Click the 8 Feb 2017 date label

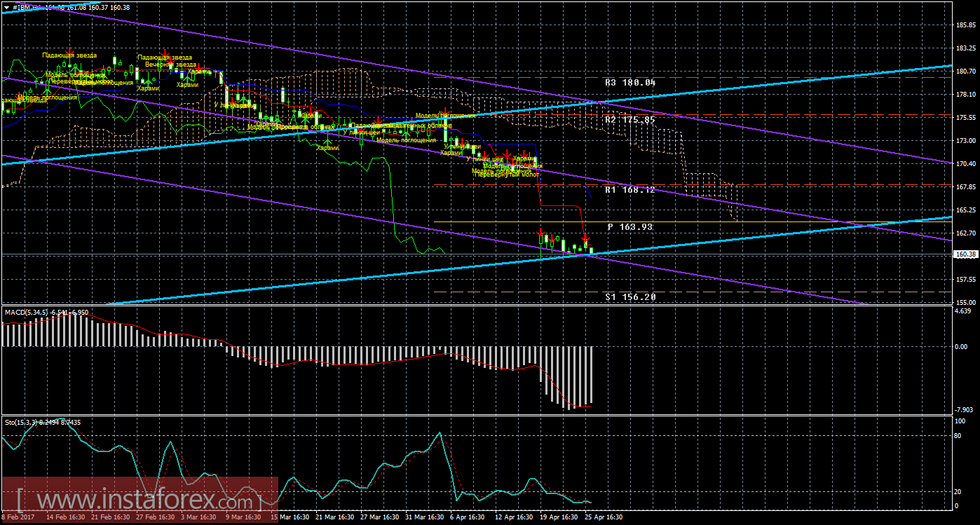[x=18, y=517]
